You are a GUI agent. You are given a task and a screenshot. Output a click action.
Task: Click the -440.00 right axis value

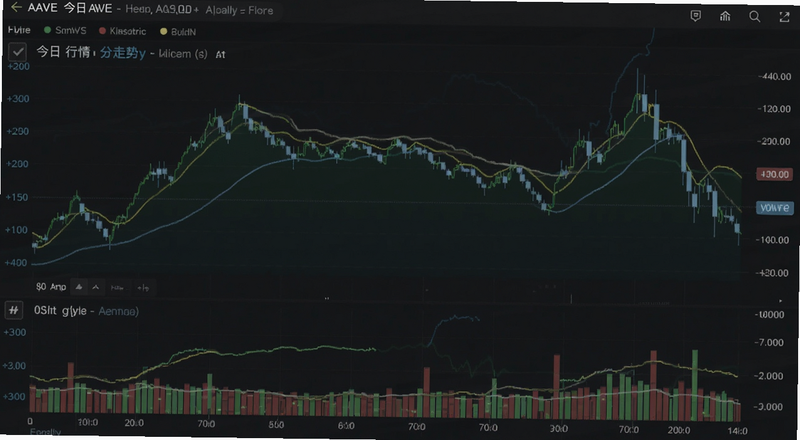[775, 77]
